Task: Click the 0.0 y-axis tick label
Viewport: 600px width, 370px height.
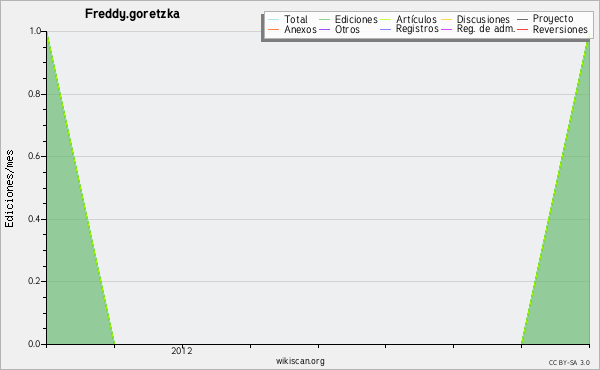Action: 34,344
